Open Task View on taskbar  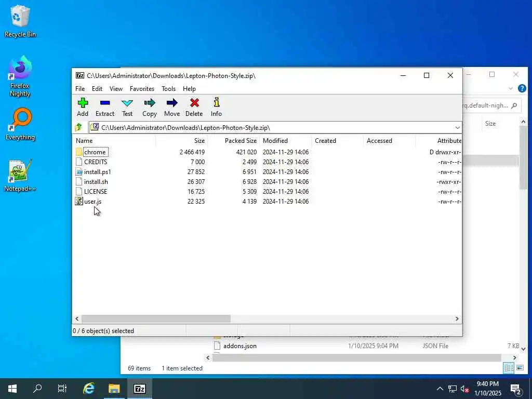point(62,389)
